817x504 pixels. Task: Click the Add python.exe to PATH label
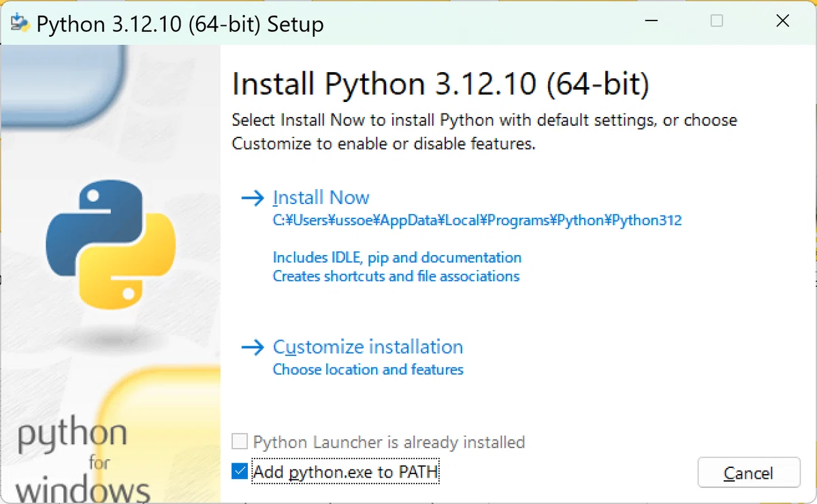click(x=346, y=471)
